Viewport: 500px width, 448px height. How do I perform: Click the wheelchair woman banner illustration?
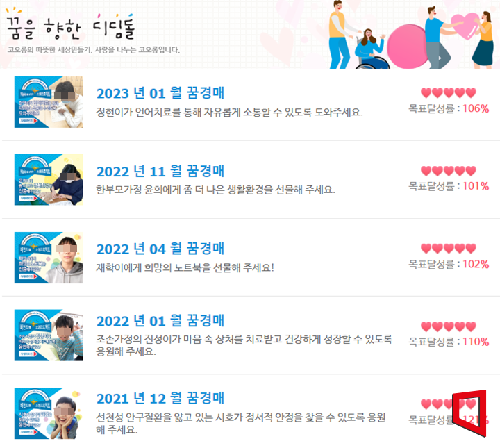(x=372, y=49)
